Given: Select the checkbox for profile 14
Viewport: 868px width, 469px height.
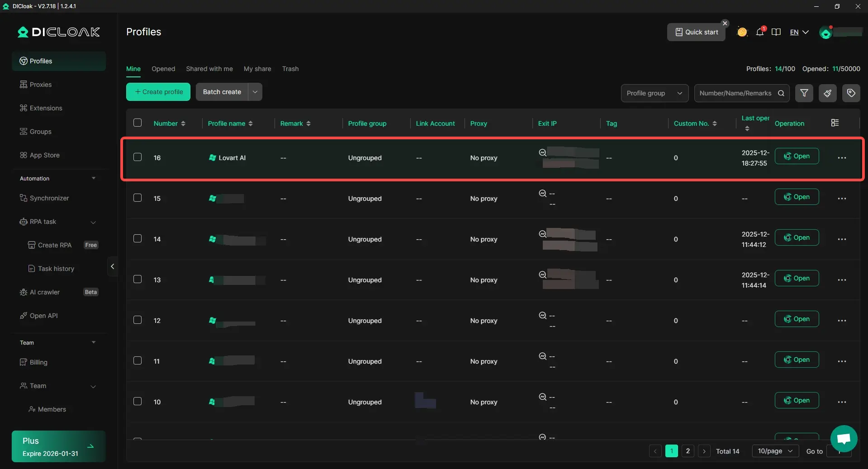Looking at the screenshot, I should click(138, 238).
